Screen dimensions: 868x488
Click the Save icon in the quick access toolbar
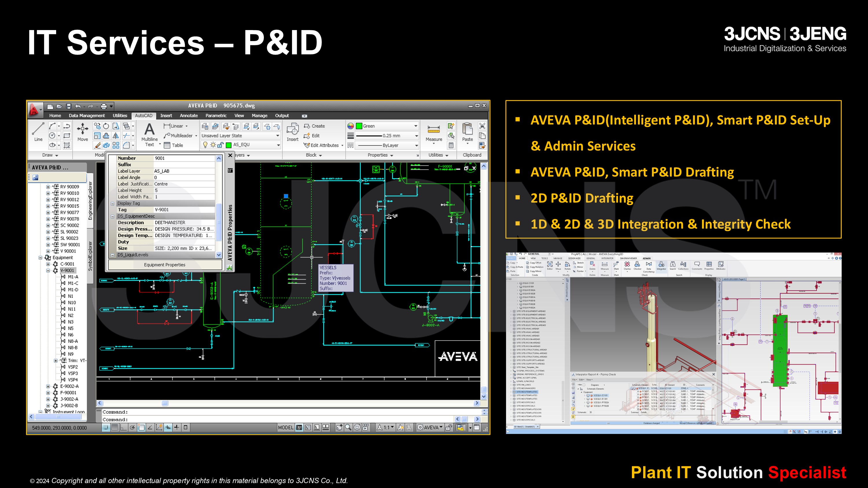point(69,106)
